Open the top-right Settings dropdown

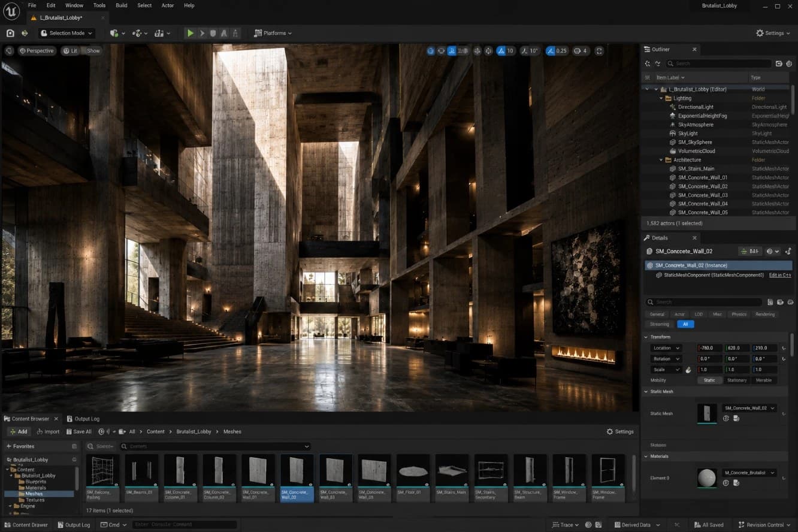click(774, 33)
